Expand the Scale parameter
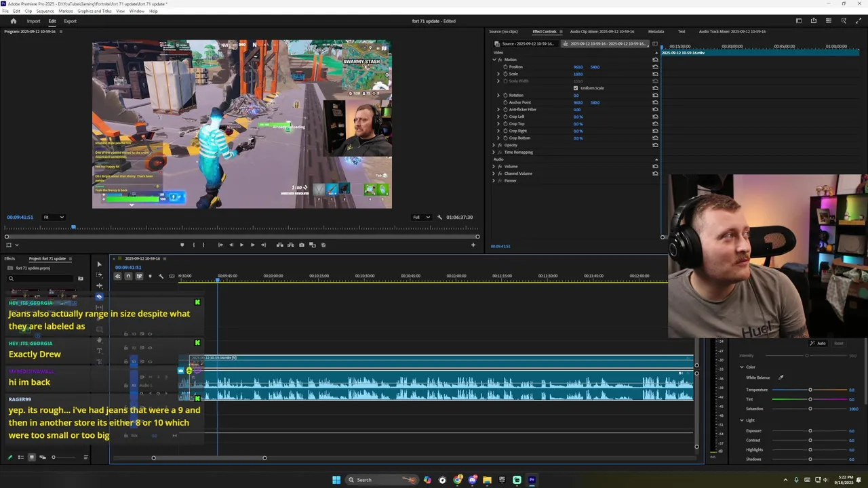Image resolution: width=868 pixels, height=488 pixels. (x=498, y=74)
